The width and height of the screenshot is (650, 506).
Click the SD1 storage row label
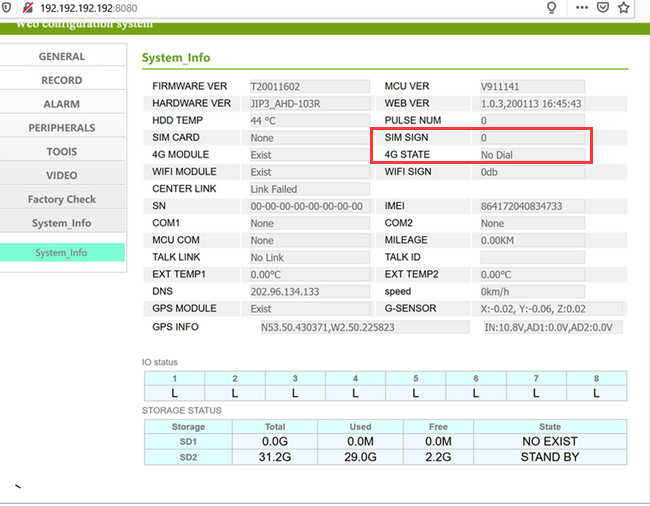(188, 442)
